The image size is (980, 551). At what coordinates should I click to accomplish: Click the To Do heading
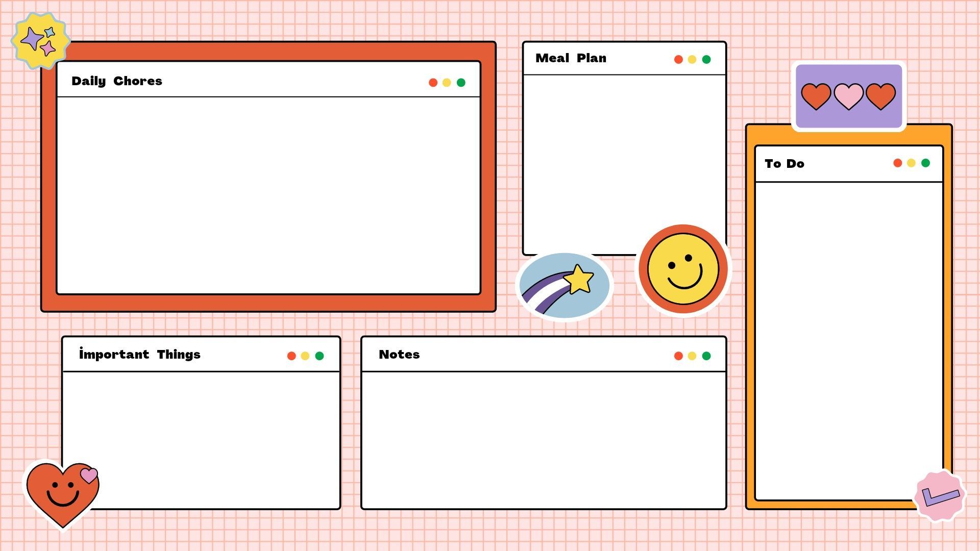pyautogui.click(x=785, y=164)
